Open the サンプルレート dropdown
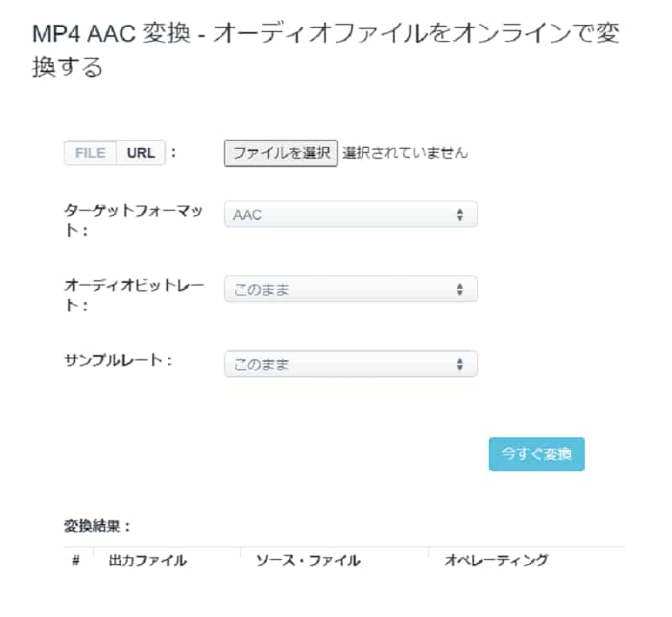The height and width of the screenshot is (617, 672). 351,363
